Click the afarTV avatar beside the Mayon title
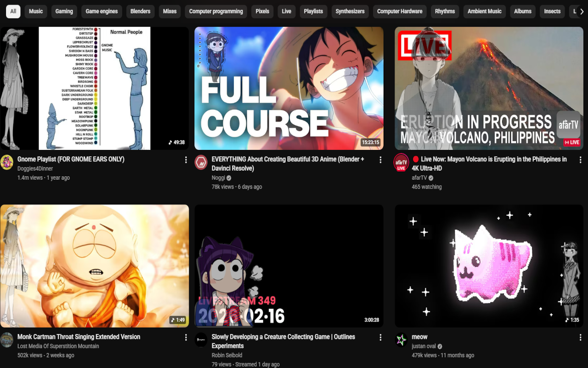This screenshot has height=368, width=588. click(401, 162)
